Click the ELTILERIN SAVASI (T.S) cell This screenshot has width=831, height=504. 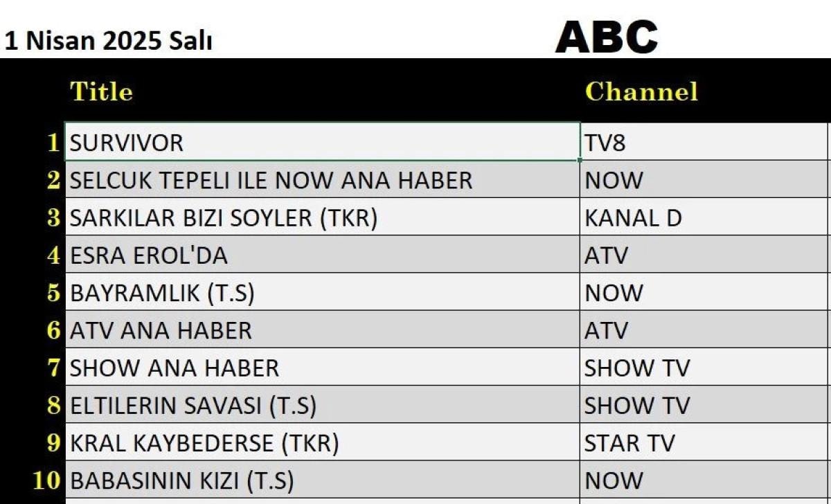click(322, 405)
